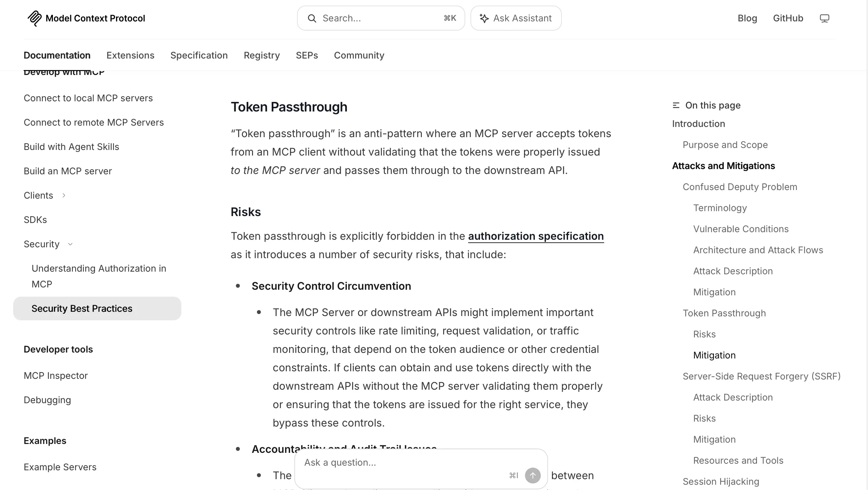Viewport: 868px width, 490px height.
Task: Click the Model Context Protocol logo icon
Action: (x=34, y=18)
